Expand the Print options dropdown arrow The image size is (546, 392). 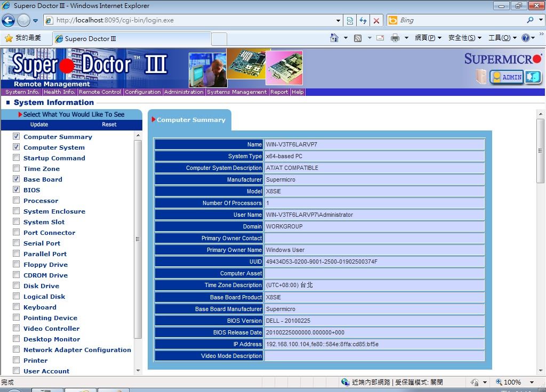coord(406,38)
